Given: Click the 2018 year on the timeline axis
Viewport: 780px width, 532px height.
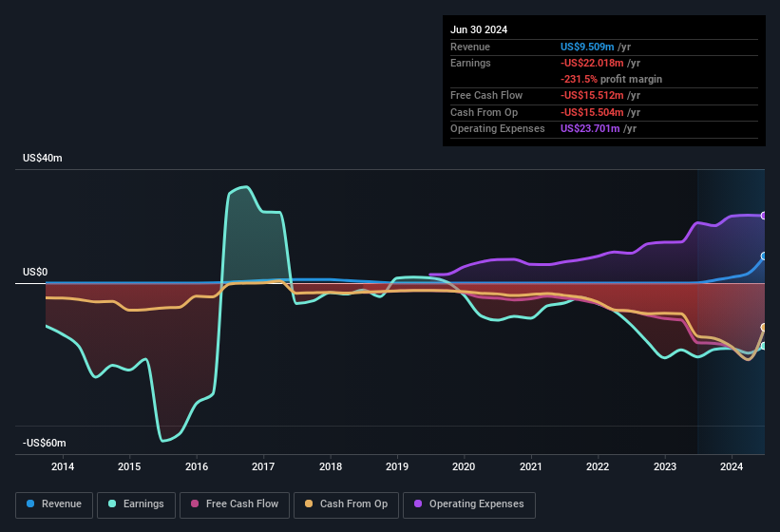Looking at the screenshot, I should point(331,466).
